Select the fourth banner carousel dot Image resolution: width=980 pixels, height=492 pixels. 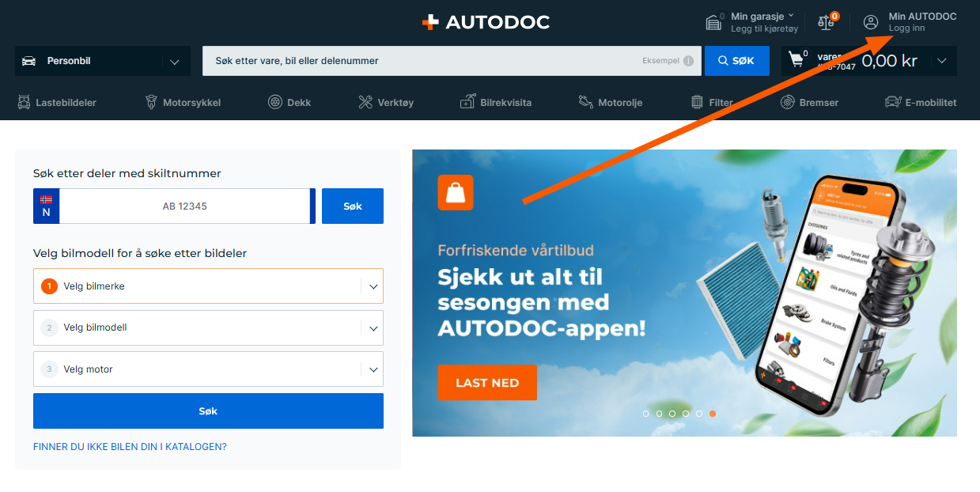click(x=686, y=414)
